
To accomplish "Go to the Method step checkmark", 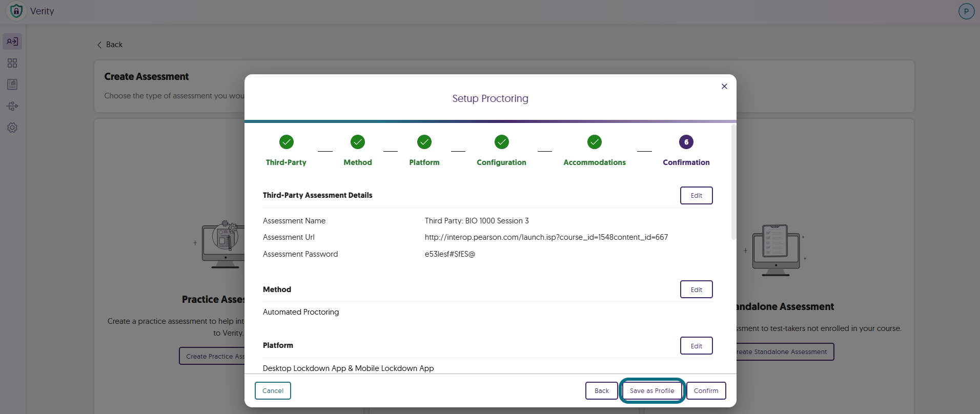I will (x=358, y=142).
